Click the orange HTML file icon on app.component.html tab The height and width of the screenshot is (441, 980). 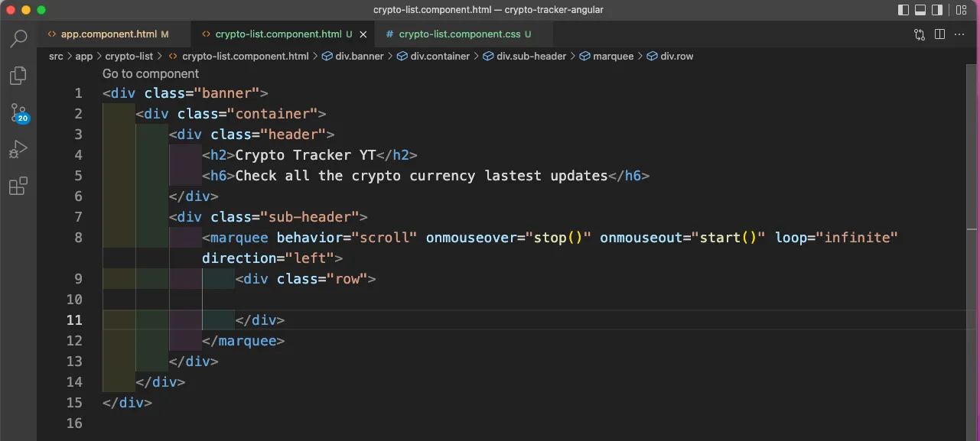pos(51,34)
